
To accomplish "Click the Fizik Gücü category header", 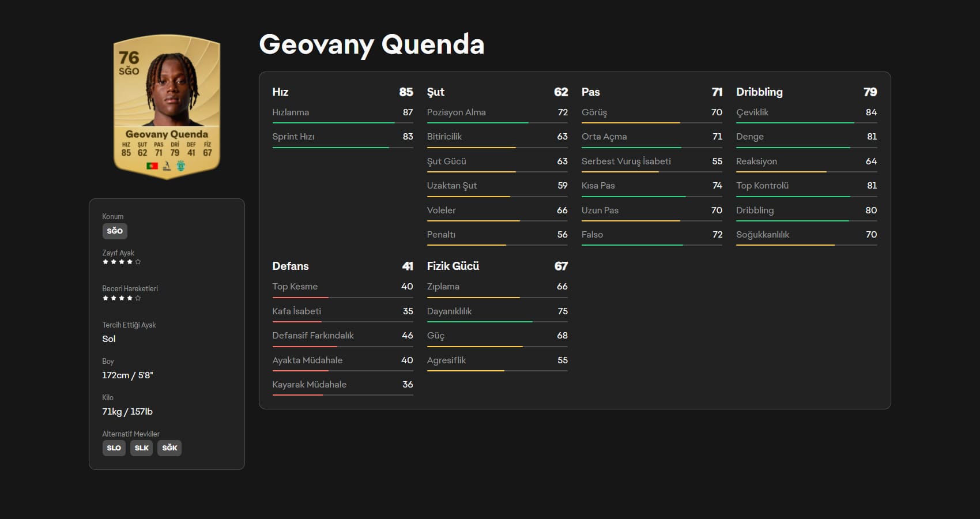I will 453,266.
